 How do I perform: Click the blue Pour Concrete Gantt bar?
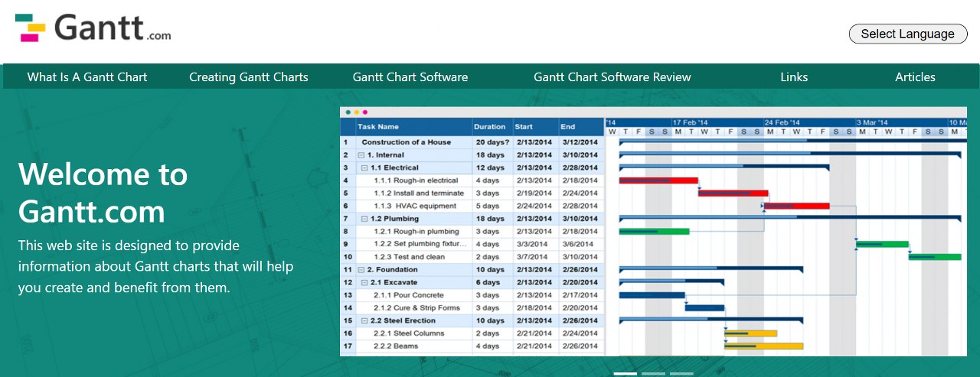pyautogui.click(x=652, y=295)
